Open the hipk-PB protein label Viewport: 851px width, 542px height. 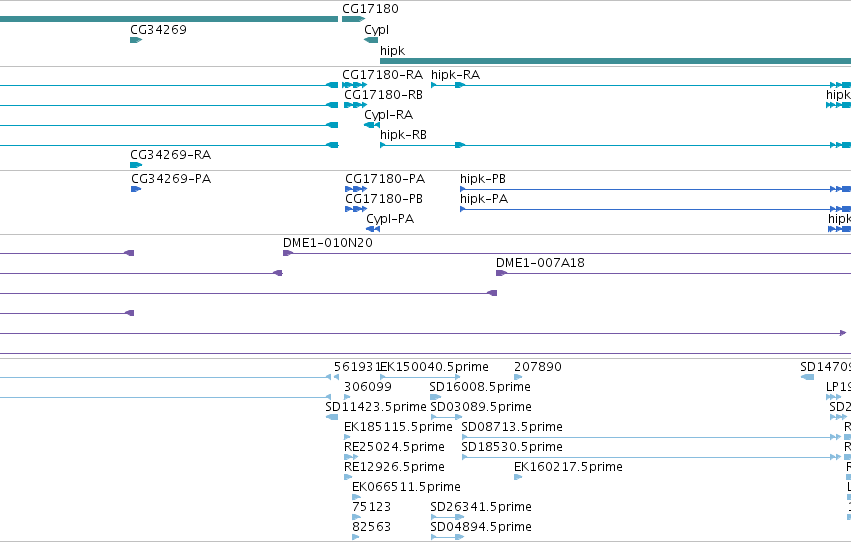[482, 179]
